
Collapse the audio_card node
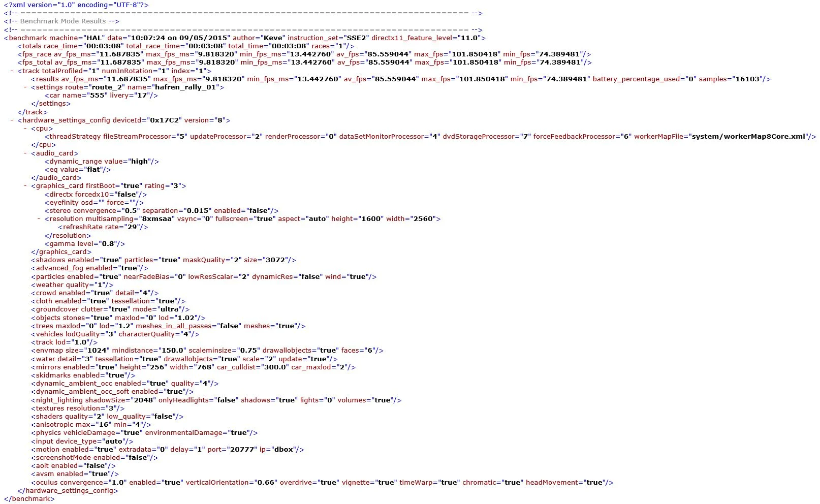(25, 153)
